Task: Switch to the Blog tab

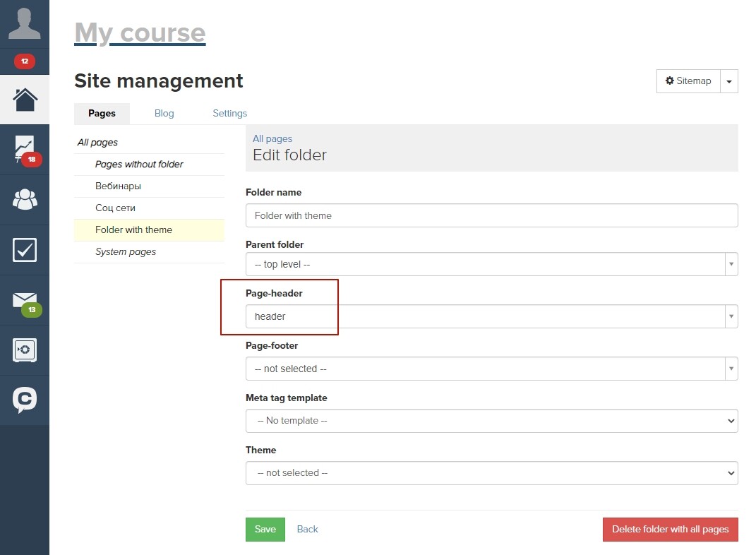Action: pos(164,113)
